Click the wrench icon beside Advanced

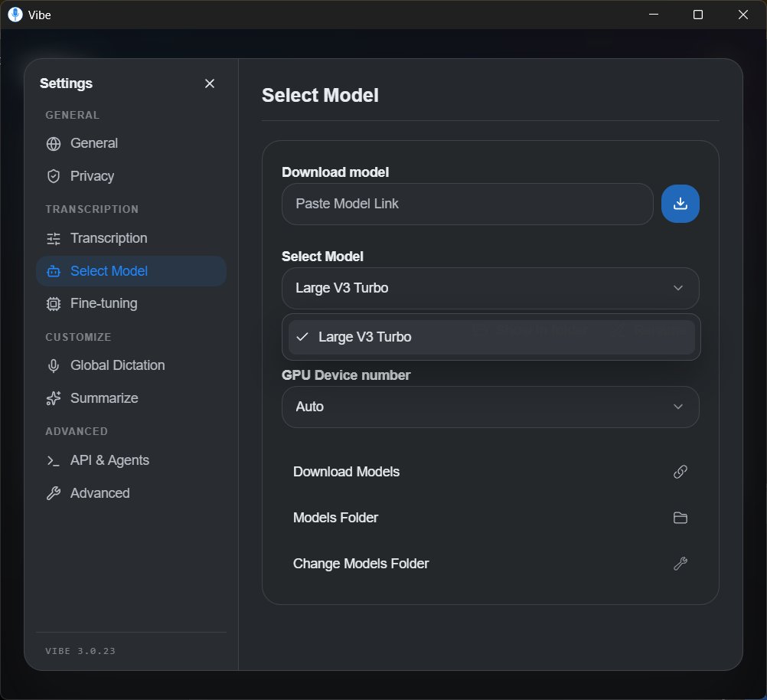click(x=54, y=493)
